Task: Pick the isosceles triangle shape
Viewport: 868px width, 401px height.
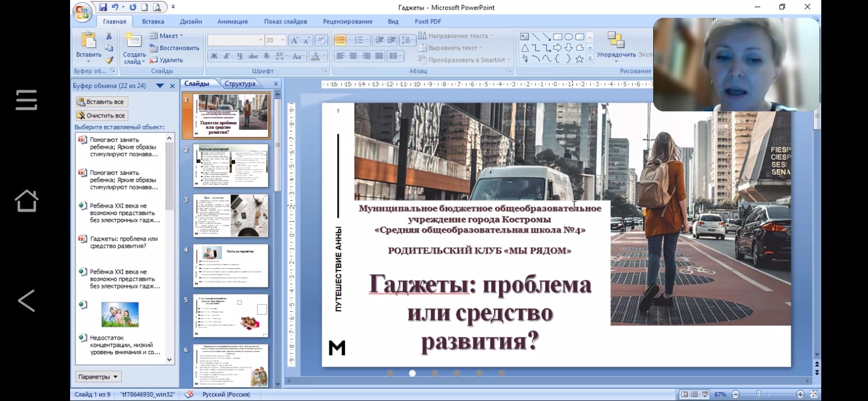Action: click(524, 47)
